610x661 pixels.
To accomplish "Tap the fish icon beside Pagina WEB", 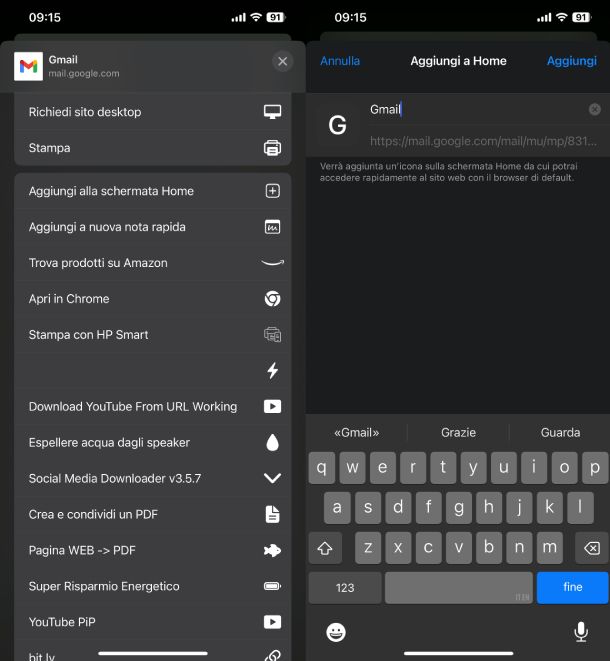I will click(x=272, y=551).
